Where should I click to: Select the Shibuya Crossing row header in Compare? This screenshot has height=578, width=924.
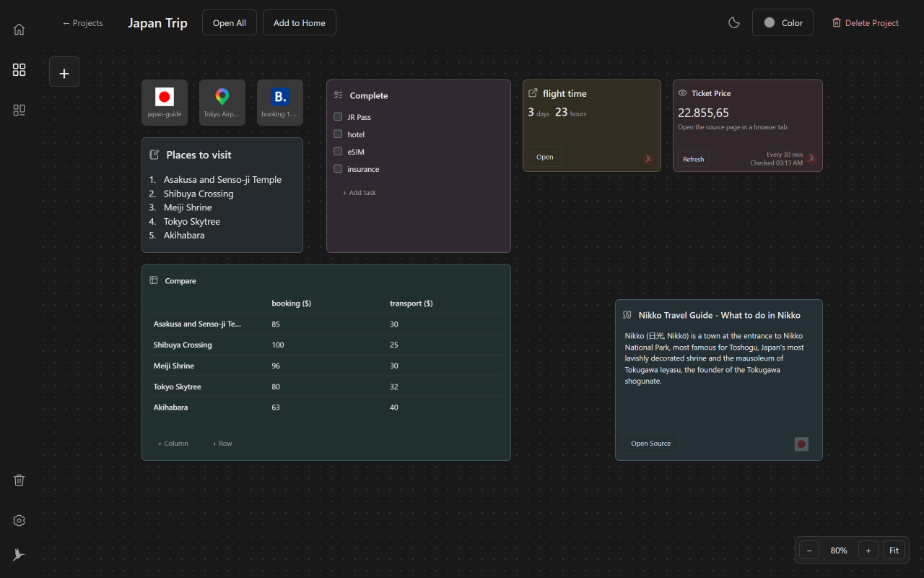(183, 345)
